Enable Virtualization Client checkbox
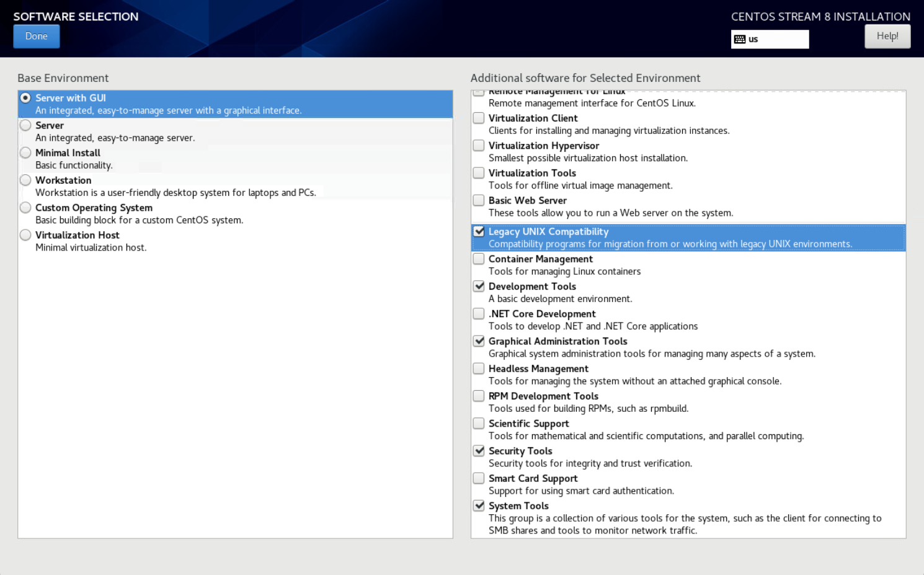 click(x=479, y=118)
